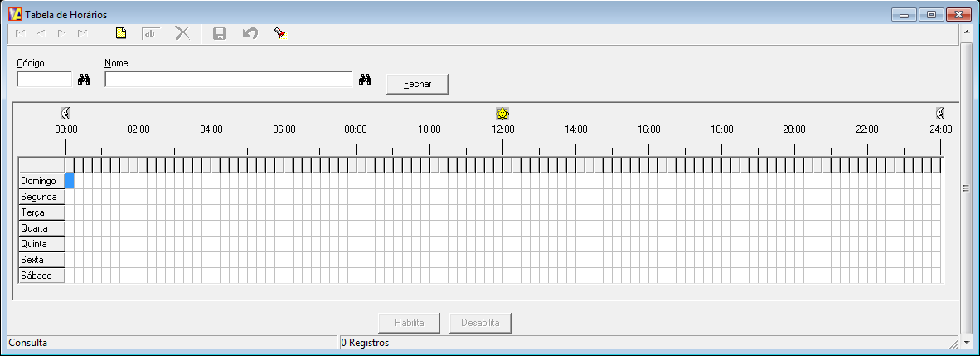The height and width of the screenshot is (356, 980).
Task: Focus the Nome input field
Action: click(228, 80)
